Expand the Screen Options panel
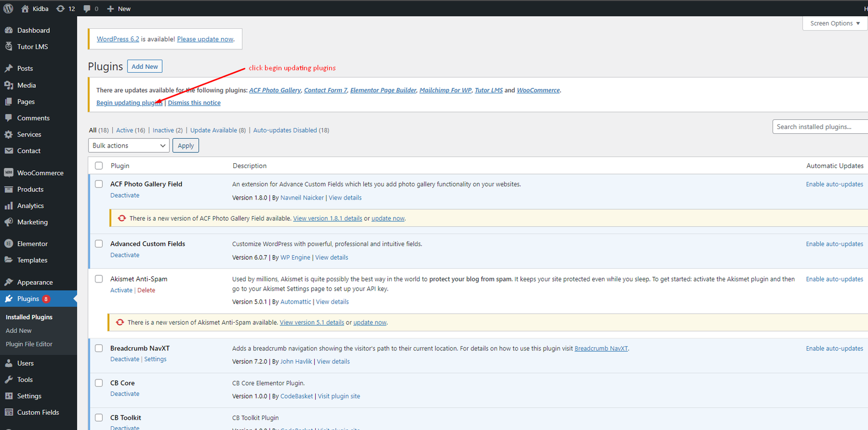The height and width of the screenshot is (430, 868). [834, 23]
